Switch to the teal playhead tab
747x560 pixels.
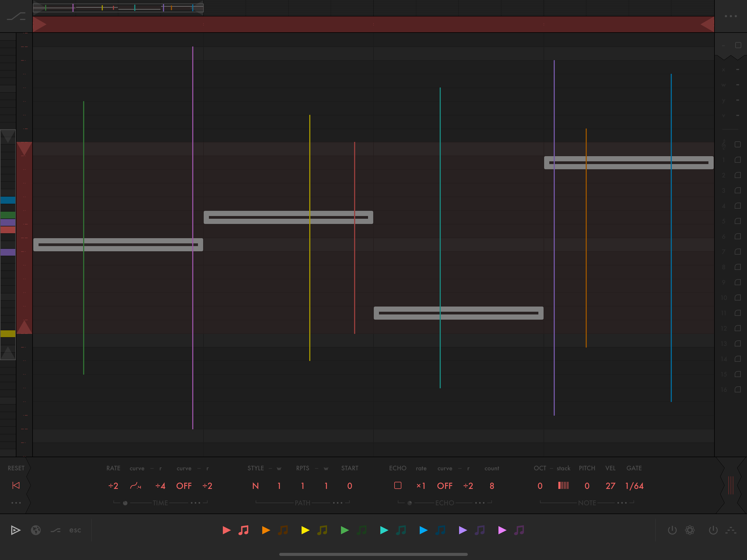(384, 530)
